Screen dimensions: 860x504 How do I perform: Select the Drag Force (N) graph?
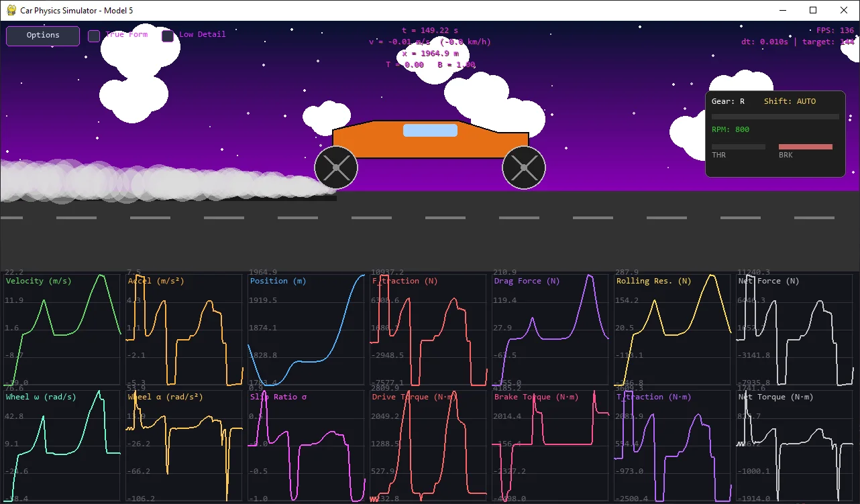coord(551,330)
